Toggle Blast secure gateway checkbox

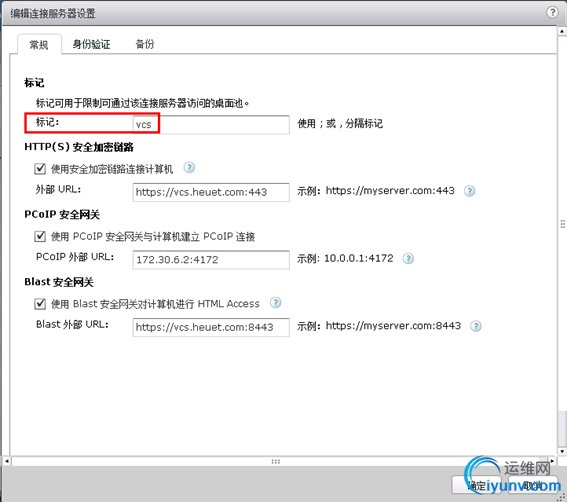point(40,303)
